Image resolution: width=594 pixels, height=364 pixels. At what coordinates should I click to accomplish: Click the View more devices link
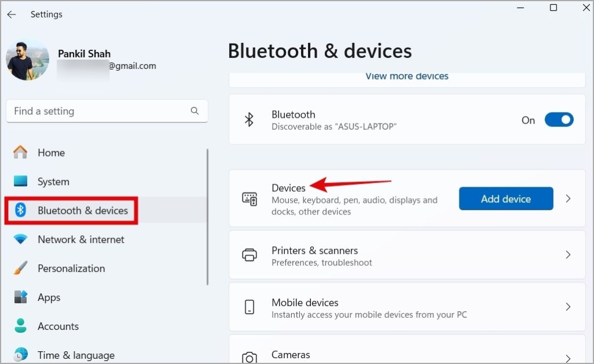[407, 76]
